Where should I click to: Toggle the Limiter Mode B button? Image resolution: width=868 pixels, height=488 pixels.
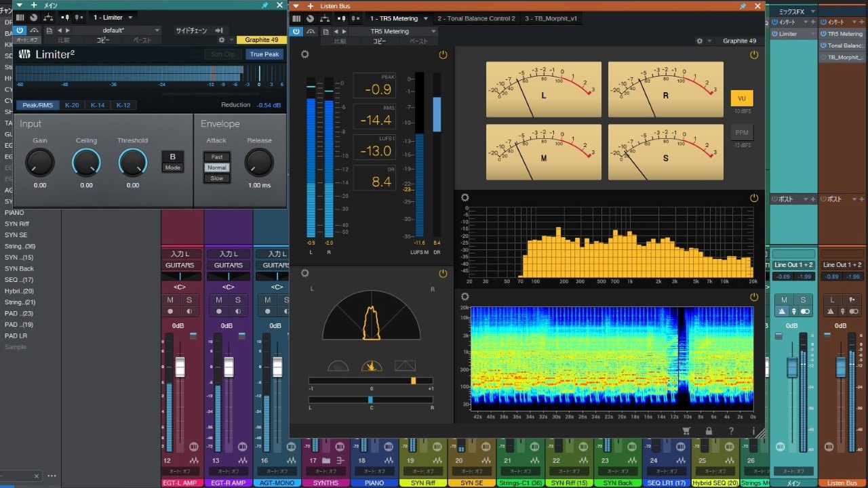point(173,161)
